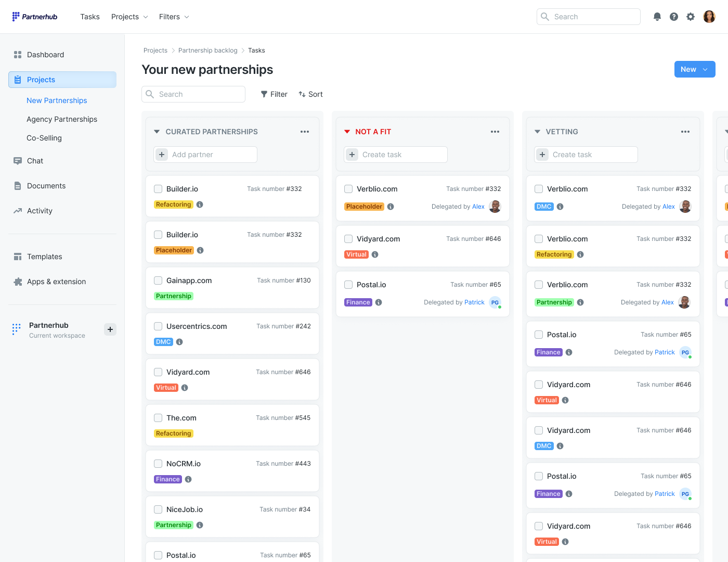The height and width of the screenshot is (562, 728).
Task: Click the partnerships board search field
Action: coord(193,94)
